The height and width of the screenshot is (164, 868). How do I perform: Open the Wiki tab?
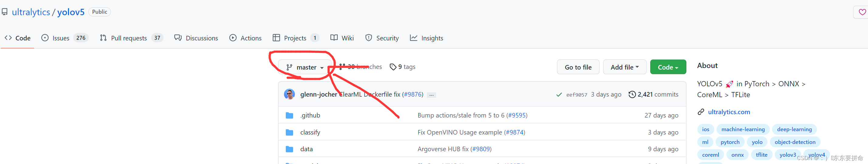point(342,38)
